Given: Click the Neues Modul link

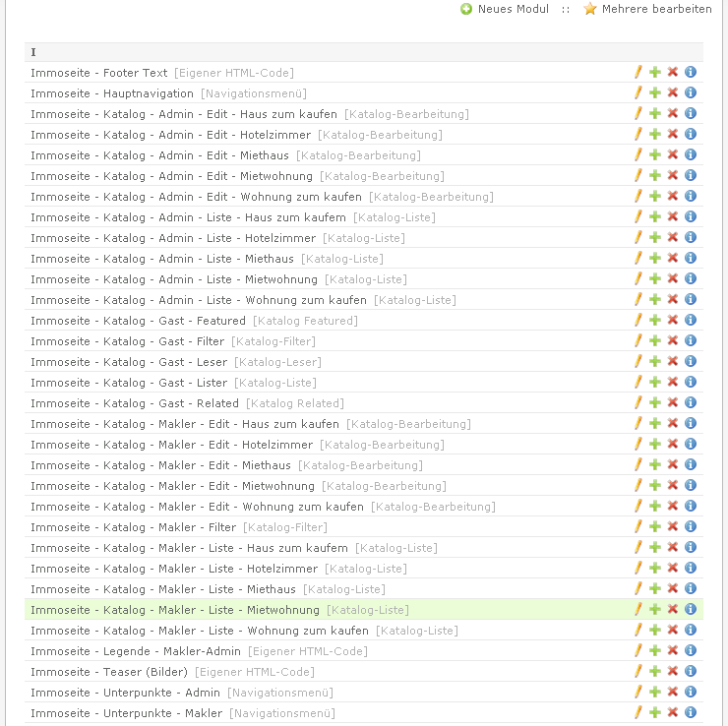Looking at the screenshot, I should (x=513, y=9).
